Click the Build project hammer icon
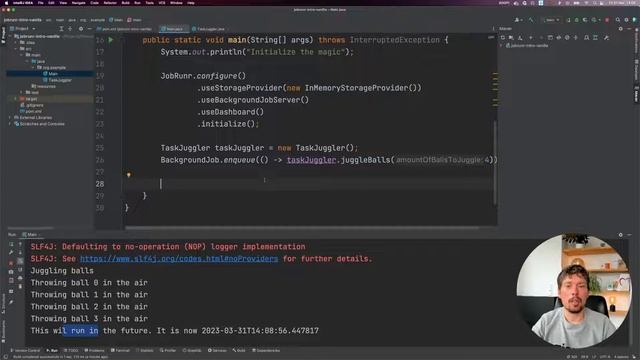This screenshot has height=360, width=640. [x=531, y=20]
